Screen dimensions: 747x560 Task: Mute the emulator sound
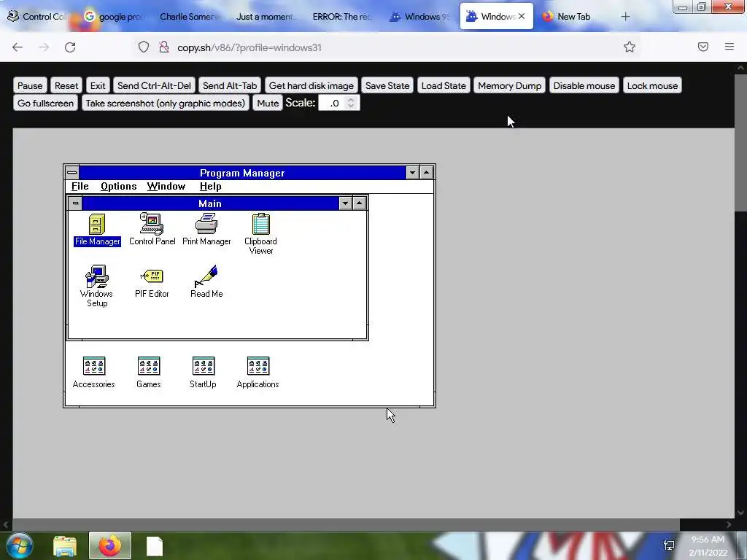tap(268, 104)
